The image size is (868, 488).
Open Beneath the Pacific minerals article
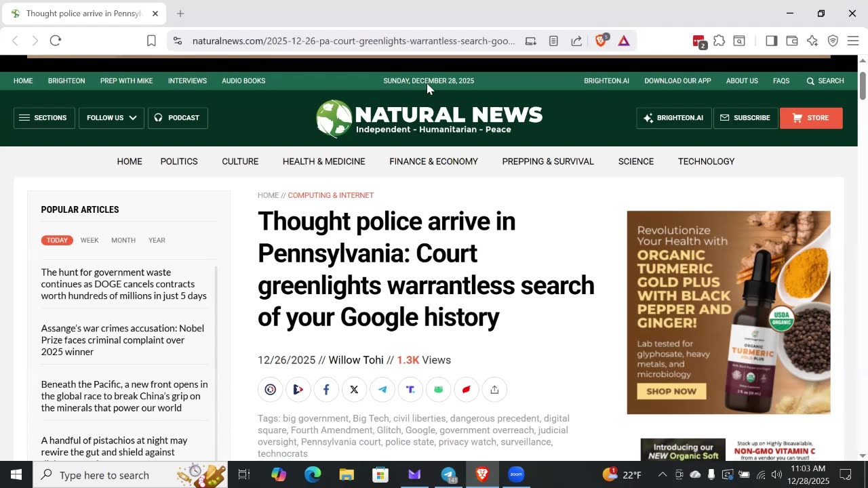point(125,396)
